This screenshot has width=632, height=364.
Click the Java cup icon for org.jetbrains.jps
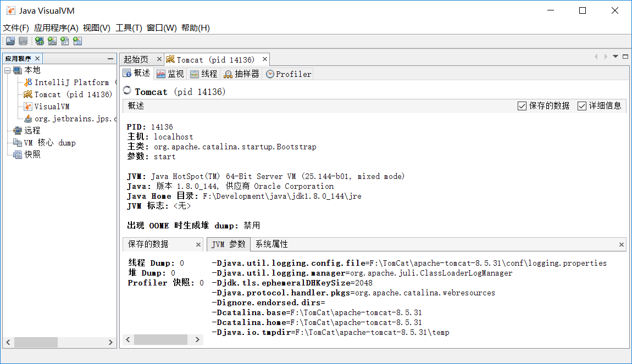click(x=28, y=119)
